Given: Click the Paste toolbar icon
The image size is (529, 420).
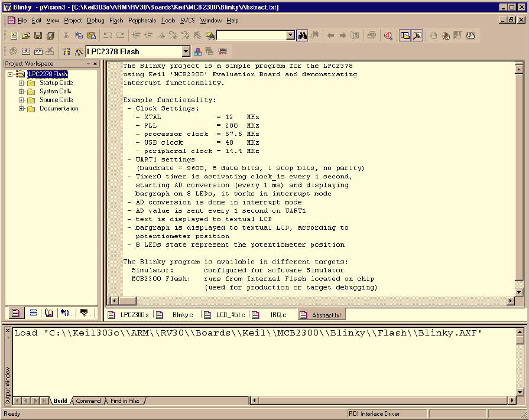Looking at the screenshot, I should tap(91, 35).
